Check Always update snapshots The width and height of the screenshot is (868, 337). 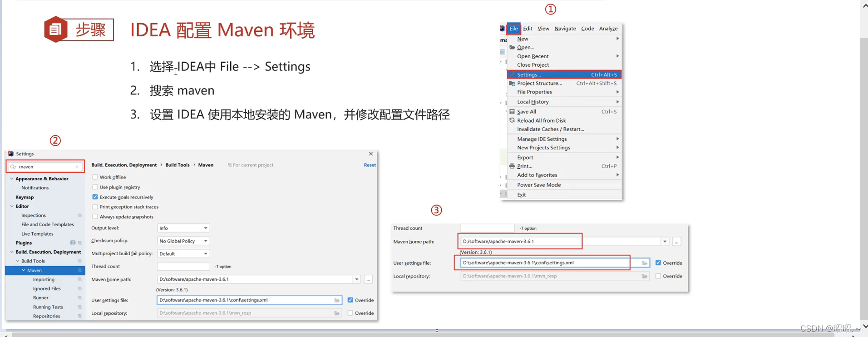[x=95, y=217]
